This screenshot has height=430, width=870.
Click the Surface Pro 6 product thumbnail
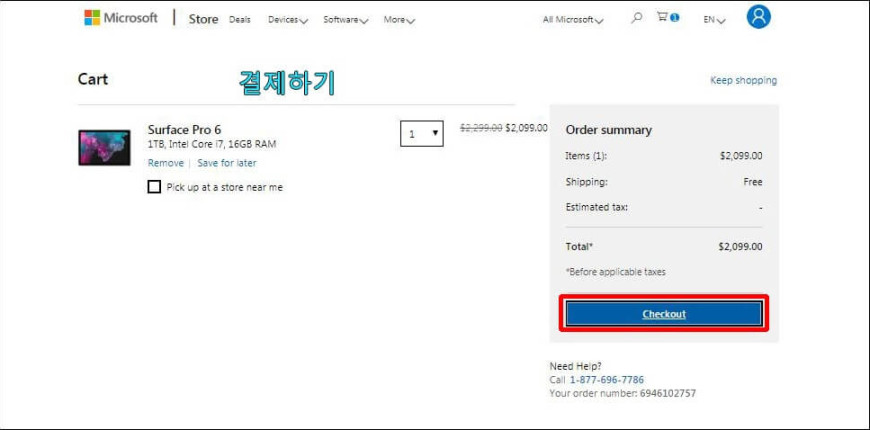click(104, 148)
